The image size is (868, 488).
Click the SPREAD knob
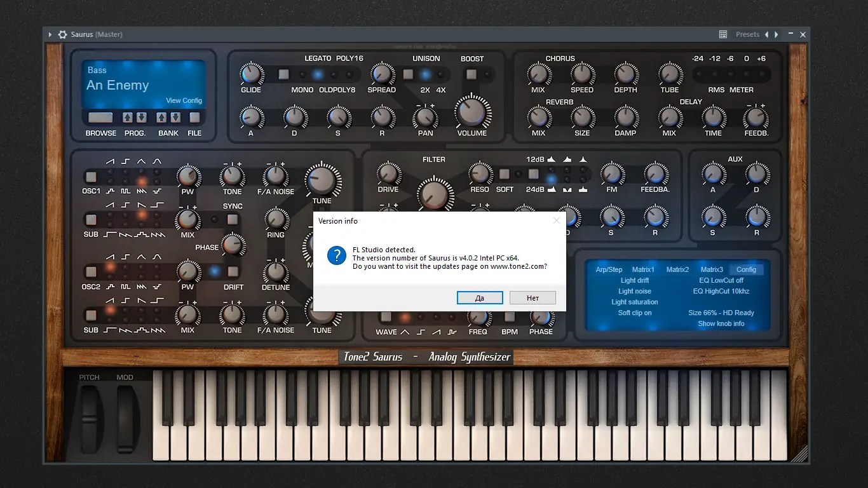[x=381, y=74]
